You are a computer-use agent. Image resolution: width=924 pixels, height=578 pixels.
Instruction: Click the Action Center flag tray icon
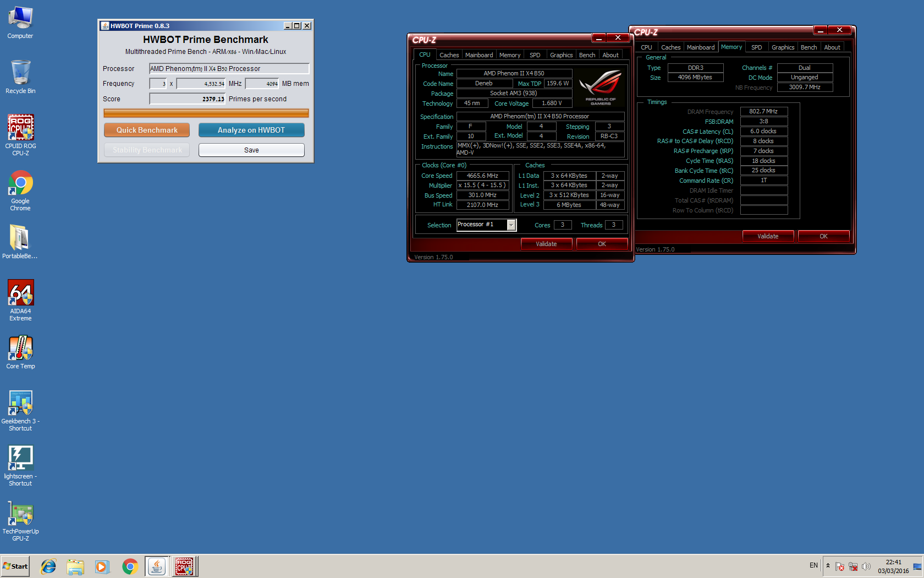[840, 566]
